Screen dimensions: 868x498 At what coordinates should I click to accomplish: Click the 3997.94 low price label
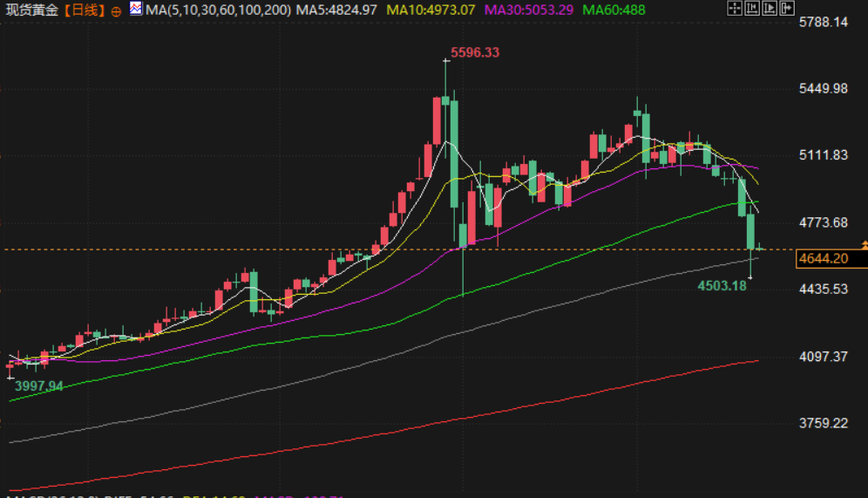(38, 386)
